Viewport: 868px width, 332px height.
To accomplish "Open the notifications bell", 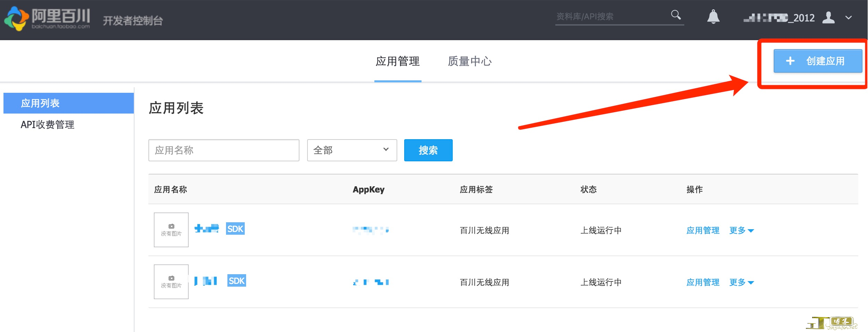I will [713, 17].
